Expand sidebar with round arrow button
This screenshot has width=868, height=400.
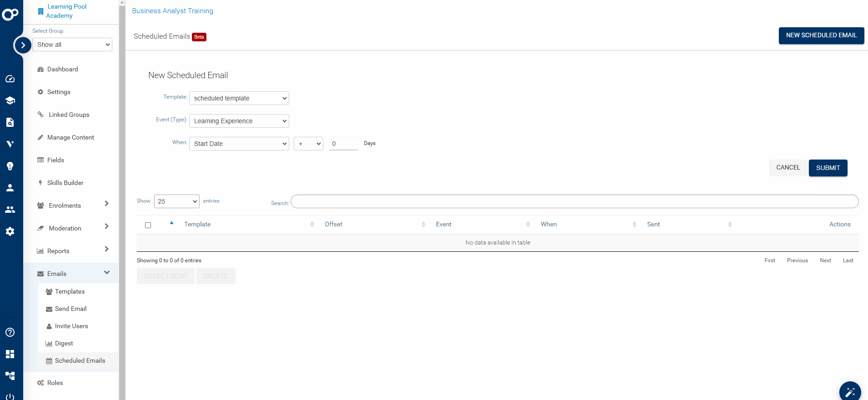23,45
